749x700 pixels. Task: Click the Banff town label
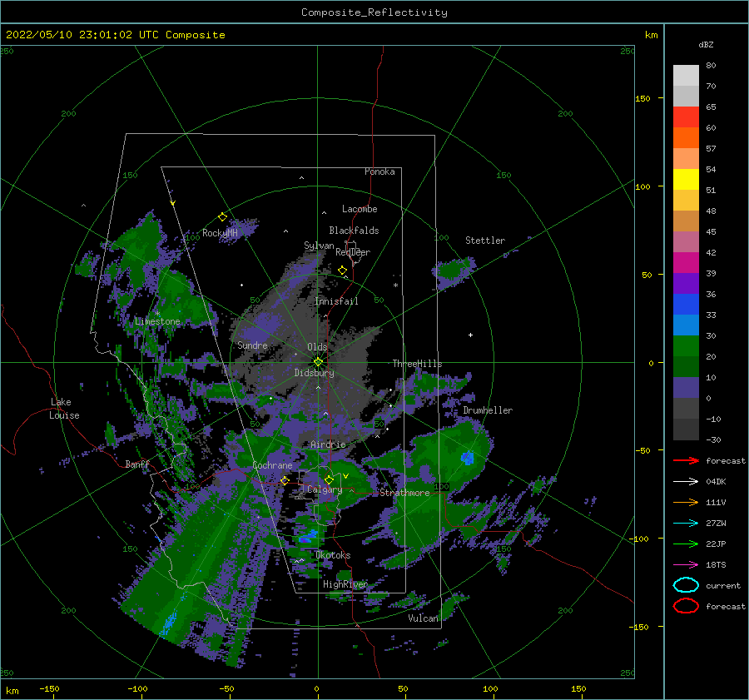[x=137, y=464]
